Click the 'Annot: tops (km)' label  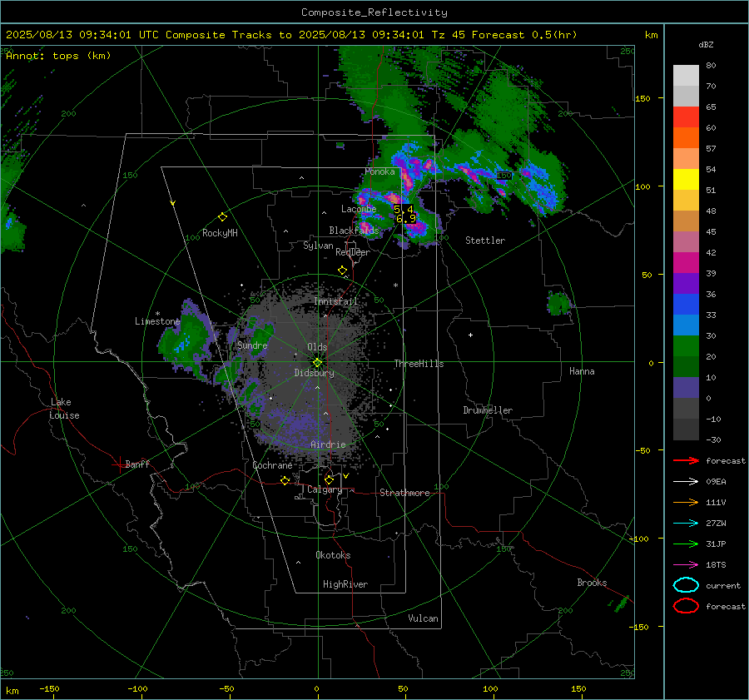58,56
